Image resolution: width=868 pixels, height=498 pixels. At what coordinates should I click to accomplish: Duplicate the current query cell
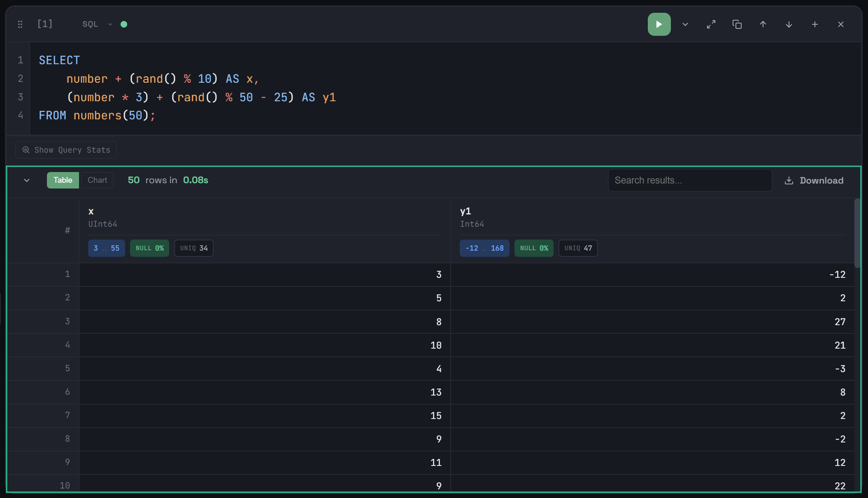737,24
